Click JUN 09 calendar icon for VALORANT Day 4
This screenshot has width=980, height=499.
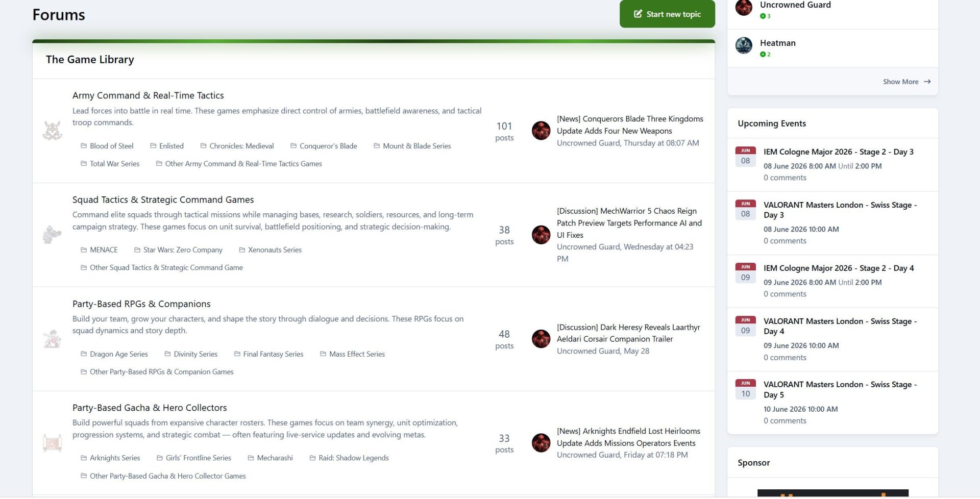pyautogui.click(x=745, y=326)
